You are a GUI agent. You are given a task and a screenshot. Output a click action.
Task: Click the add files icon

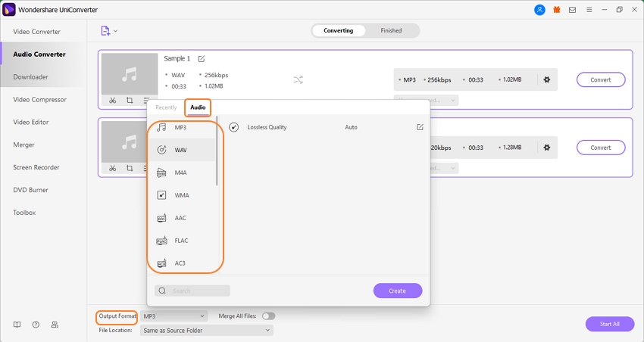tap(105, 31)
